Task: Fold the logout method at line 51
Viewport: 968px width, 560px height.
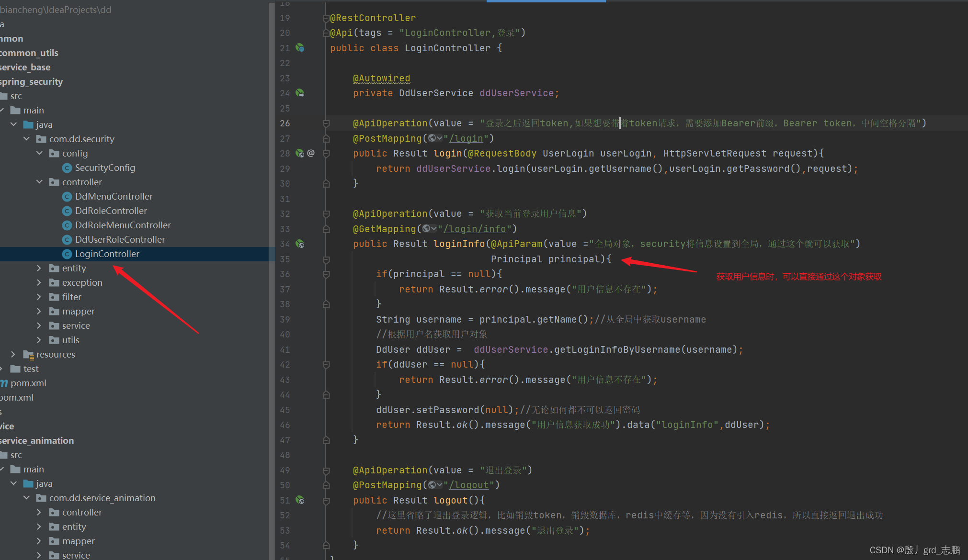Action: pos(326,501)
